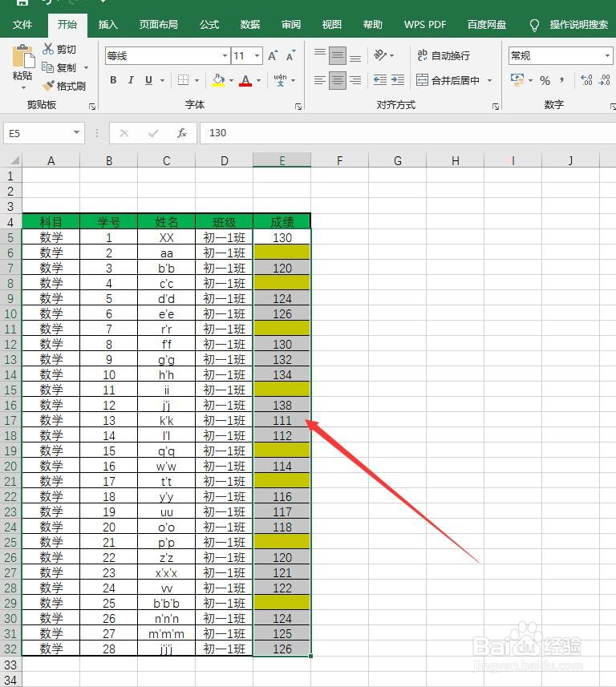This screenshot has width=616, height=687.
Task: Click the Copy icon
Action: click(47, 67)
